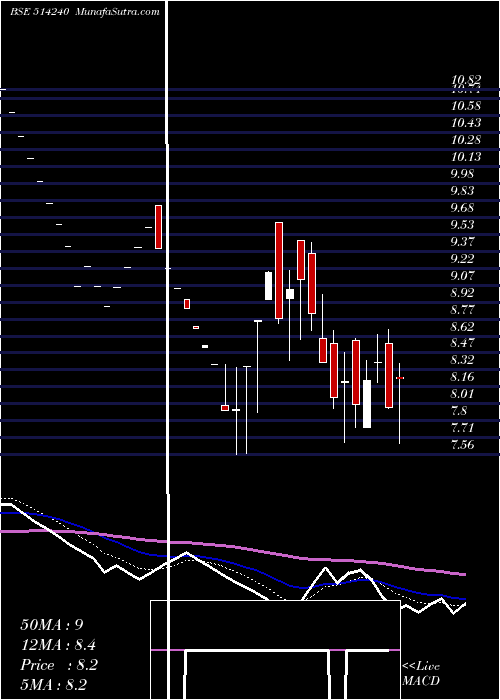Select the 10.28 price axis label
500x700 pixels.
click(x=466, y=140)
